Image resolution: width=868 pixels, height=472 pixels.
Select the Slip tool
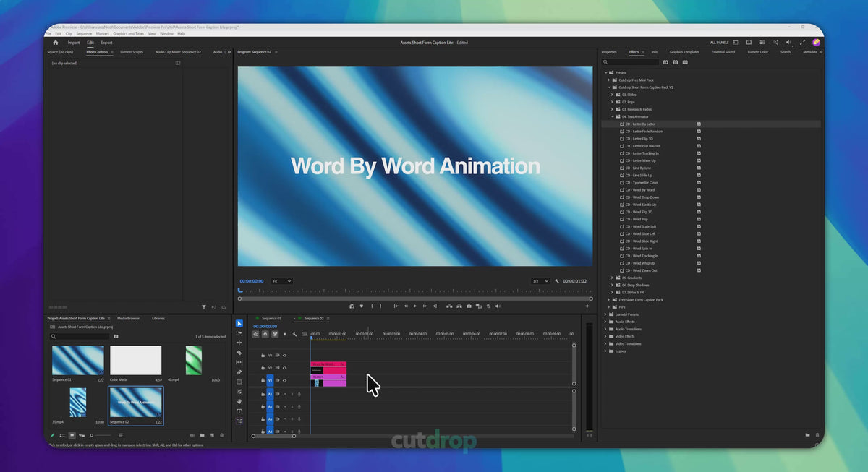239,362
